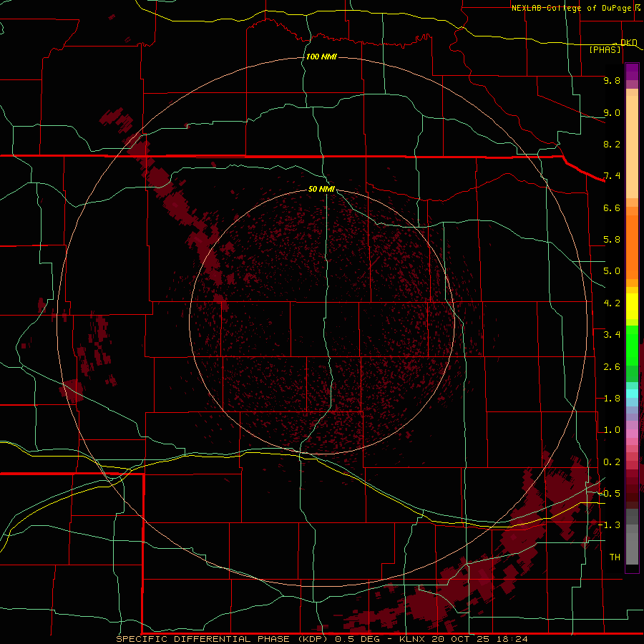Viewport: 644px width, 644px height.
Task: Click the TH threshold label on the legend
Action: [615, 557]
